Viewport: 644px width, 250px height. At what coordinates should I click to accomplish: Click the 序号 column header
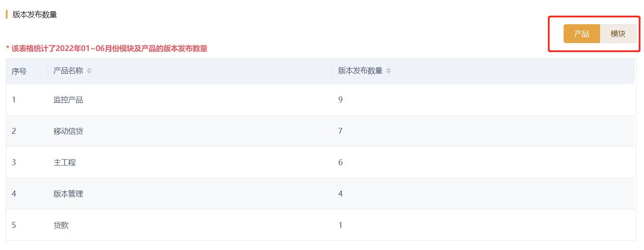tap(19, 71)
